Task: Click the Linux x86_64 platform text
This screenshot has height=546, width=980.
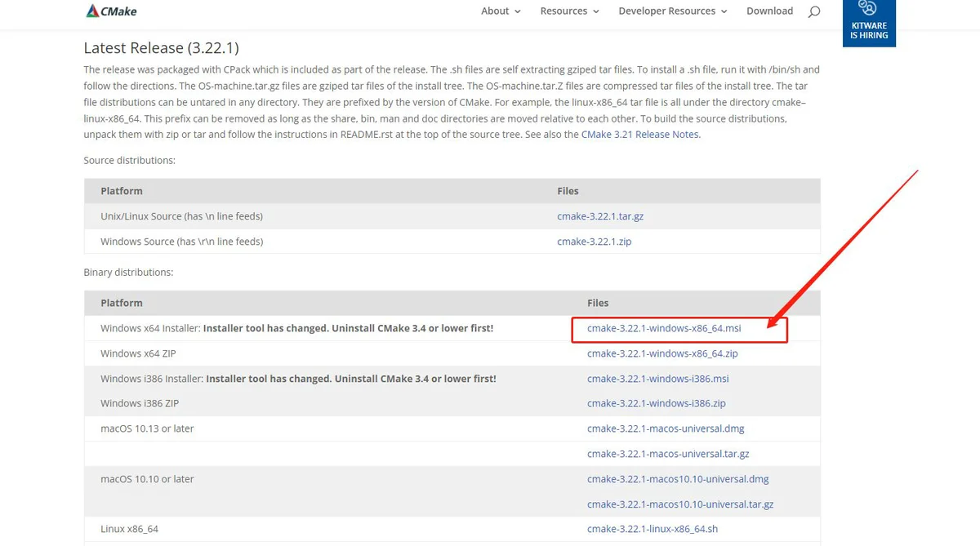Action: point(129,529)
